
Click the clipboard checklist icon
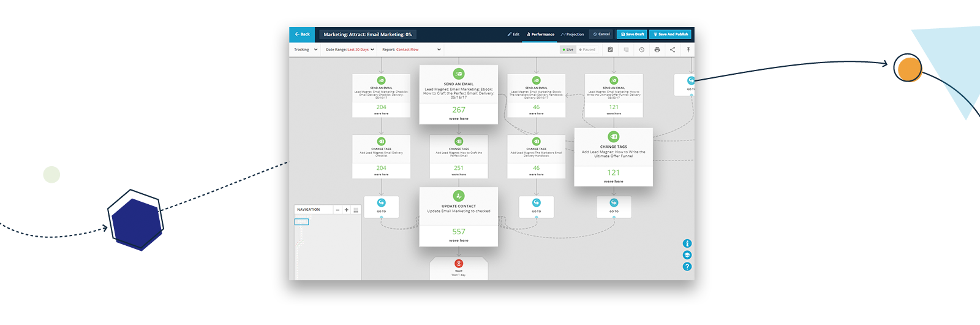click(610, 50)
